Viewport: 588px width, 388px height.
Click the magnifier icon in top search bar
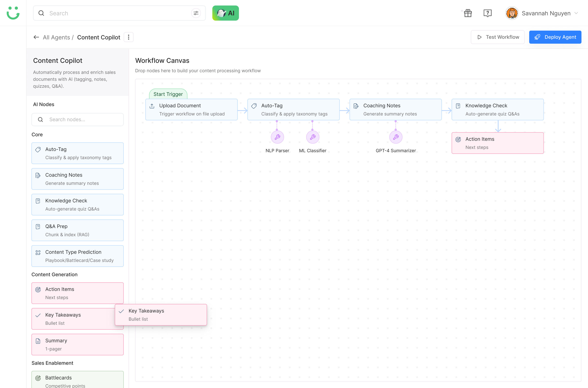[41, 13]
